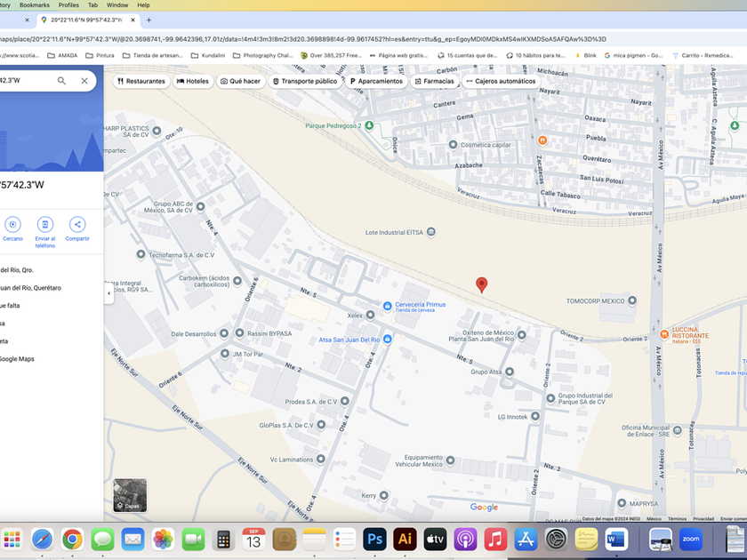Screen dimensions: 747x560
Task: Open the Bookmarks menu
Action: pyautogui.click(x=35, y=4)
